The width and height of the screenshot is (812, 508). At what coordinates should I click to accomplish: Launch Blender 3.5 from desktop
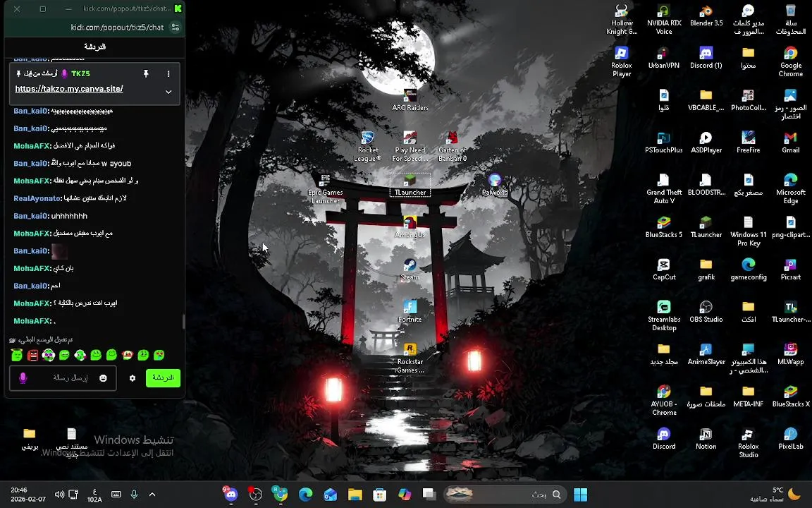pyautogui.click(x=706, y=16)
